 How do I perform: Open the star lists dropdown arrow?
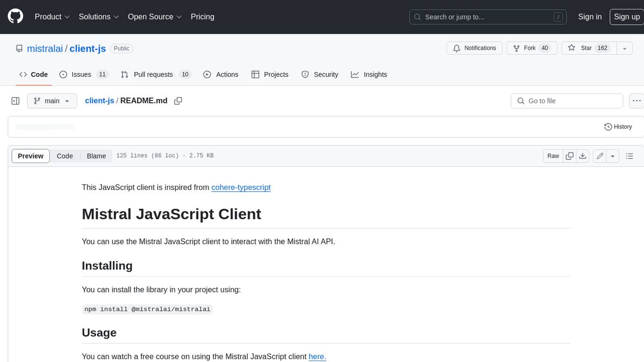(625, 48)
